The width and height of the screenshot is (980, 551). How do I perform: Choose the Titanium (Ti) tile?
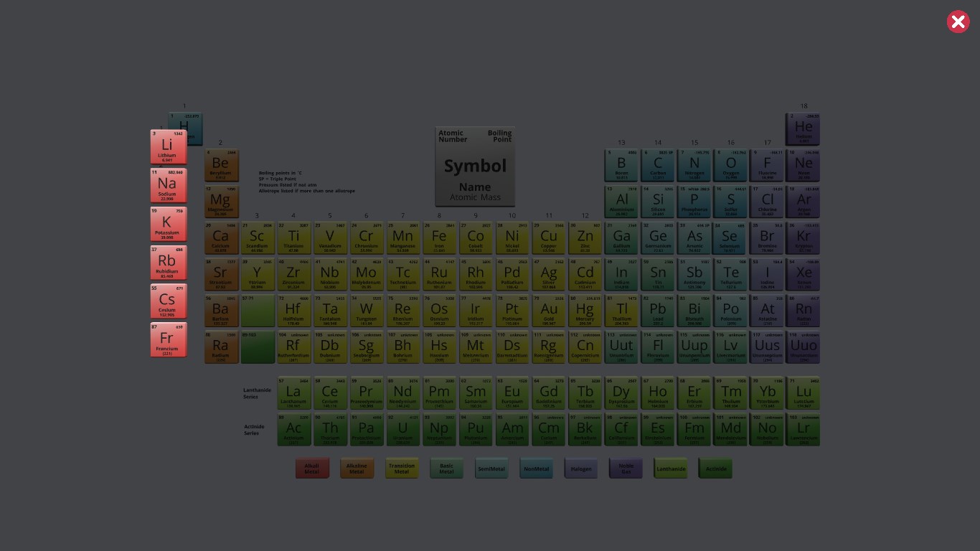294,238
